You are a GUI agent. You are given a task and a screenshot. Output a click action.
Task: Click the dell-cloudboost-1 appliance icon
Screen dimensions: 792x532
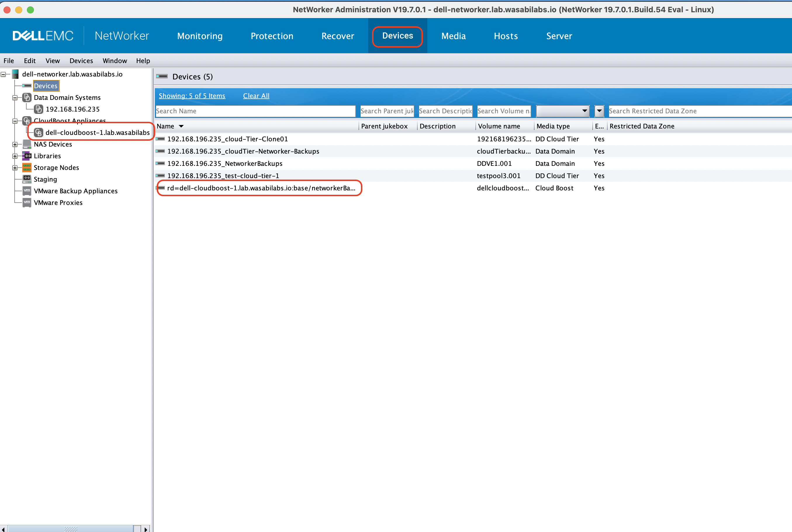point(39,132)
